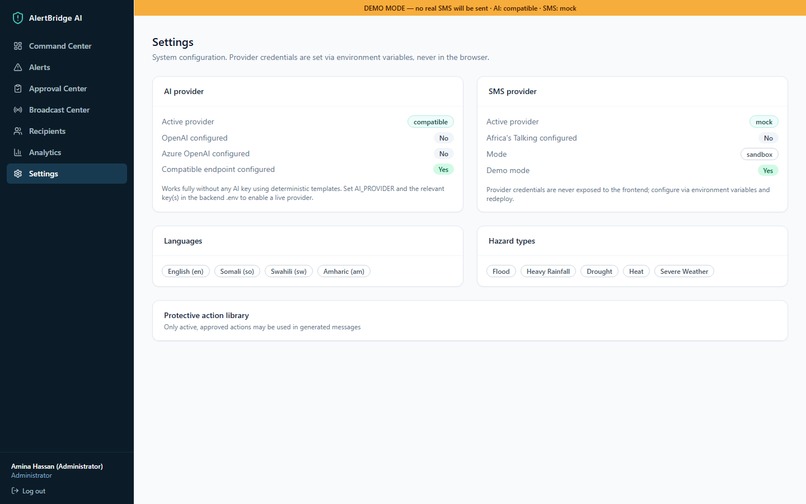
Task: Click the Alerts triangle warning icon
Action: 18,67
